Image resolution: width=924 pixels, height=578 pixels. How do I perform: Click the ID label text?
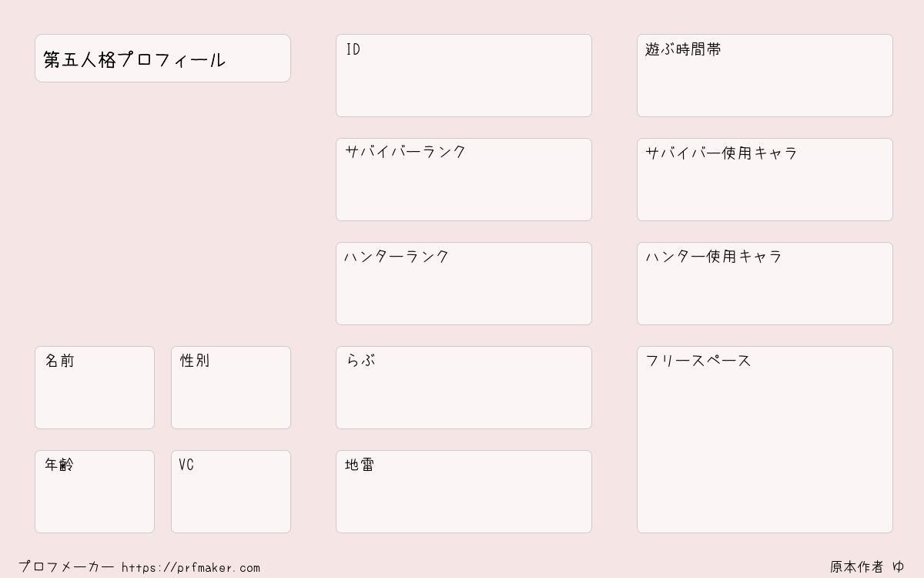click(353, 49)
